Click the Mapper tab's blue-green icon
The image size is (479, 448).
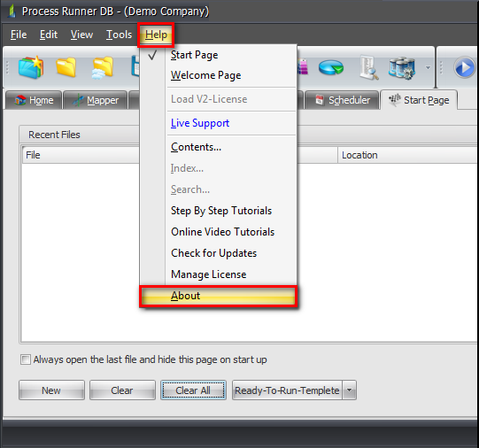pyautogui.click(x=78, y=100)
